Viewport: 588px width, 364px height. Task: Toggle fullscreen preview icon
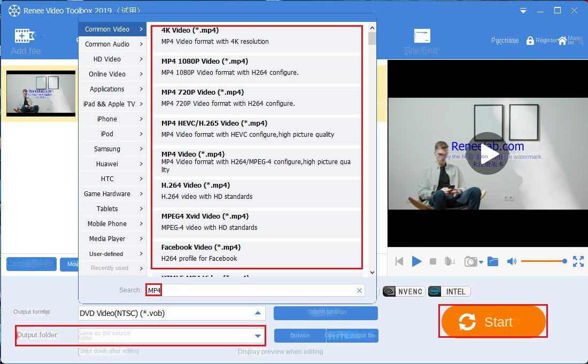[x=578, y=261]
